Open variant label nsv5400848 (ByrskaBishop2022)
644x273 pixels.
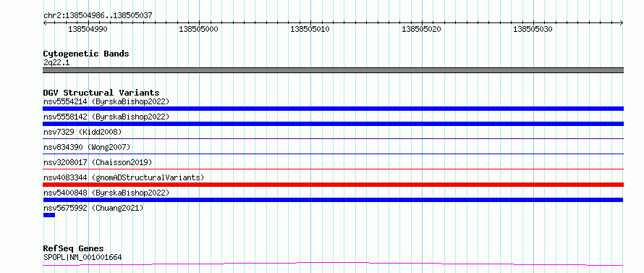pyautogui.click(x=106, y=193)
